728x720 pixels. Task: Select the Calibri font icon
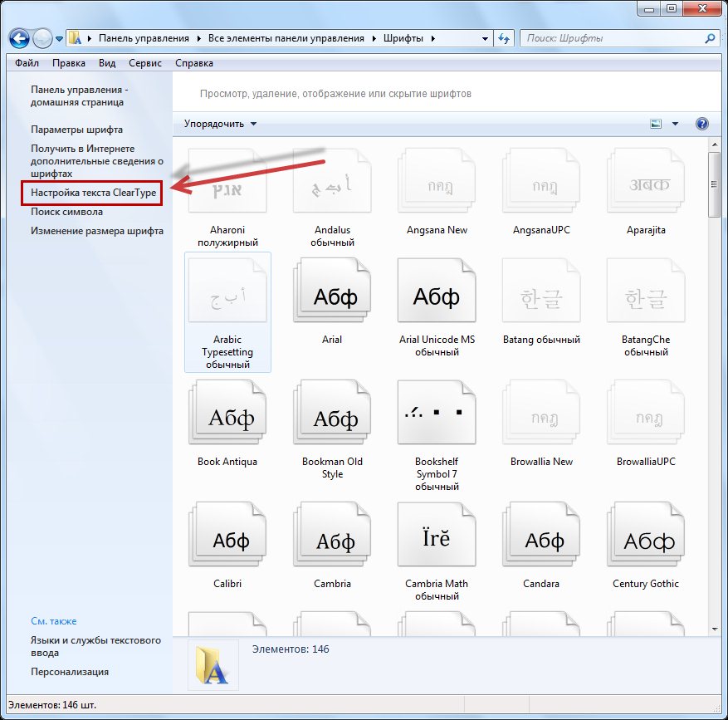click(227, 541)
